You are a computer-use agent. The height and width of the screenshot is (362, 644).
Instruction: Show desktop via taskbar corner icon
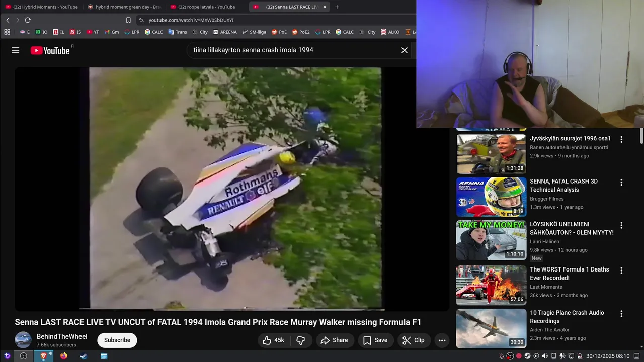tap(636, 356)
